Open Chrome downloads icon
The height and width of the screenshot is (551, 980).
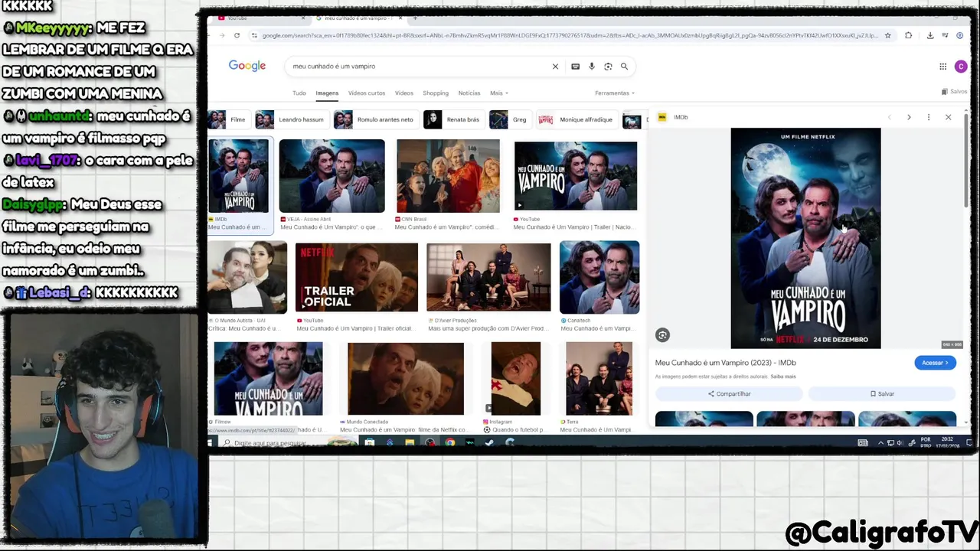(x=929, y=35)
